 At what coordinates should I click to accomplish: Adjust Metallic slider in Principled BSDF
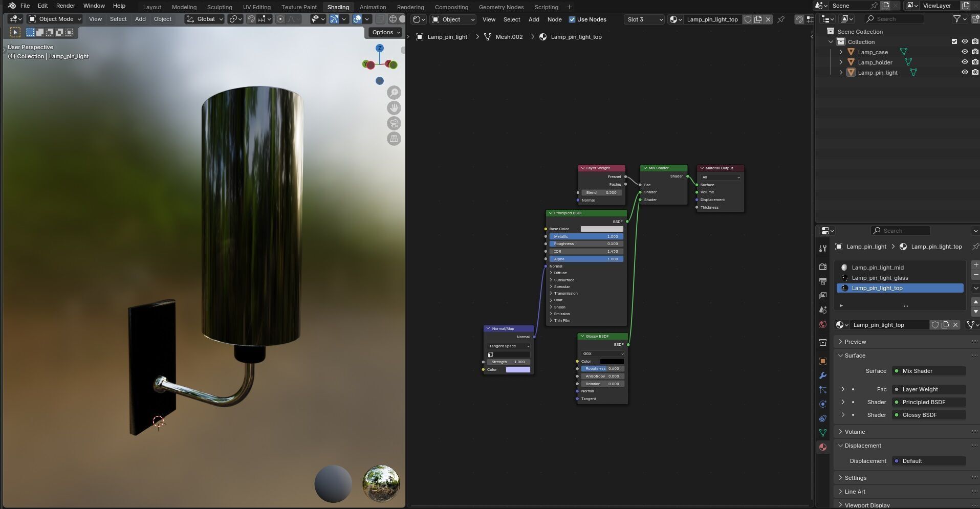[x=586, y=236]
